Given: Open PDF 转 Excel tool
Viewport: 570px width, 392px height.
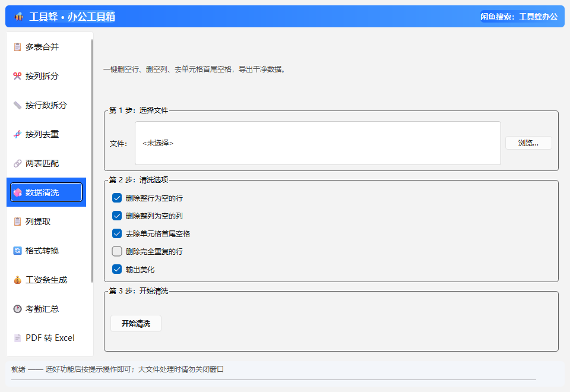Looking at the screenshot, I should pyautogui.click(x=46, y=338).
